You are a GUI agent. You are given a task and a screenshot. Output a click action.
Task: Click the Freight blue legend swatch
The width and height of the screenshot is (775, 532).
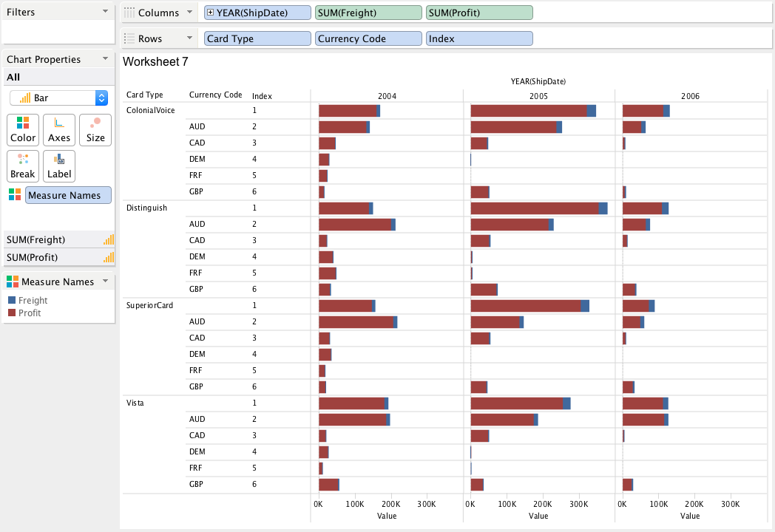[x=12, y=300]
